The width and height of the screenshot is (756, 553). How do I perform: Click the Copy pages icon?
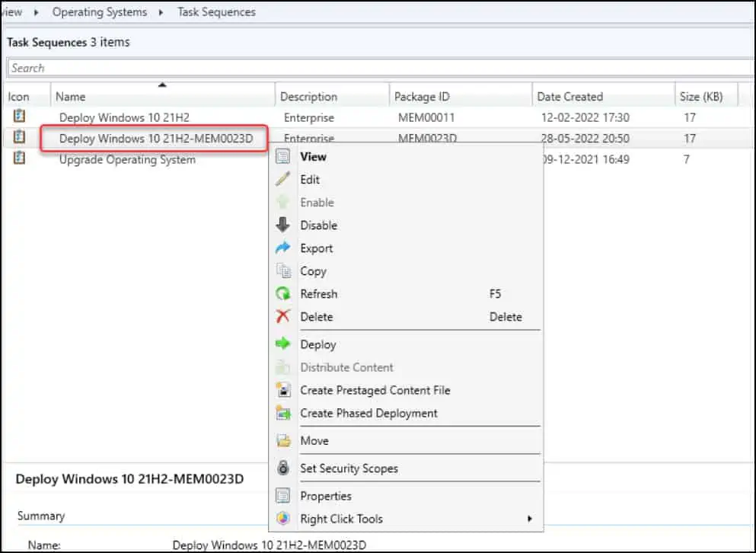click(x=283, y=270)
